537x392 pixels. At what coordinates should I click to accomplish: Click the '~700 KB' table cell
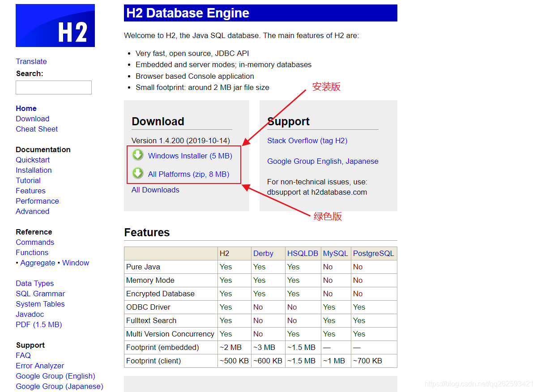(x=374, y=361)
